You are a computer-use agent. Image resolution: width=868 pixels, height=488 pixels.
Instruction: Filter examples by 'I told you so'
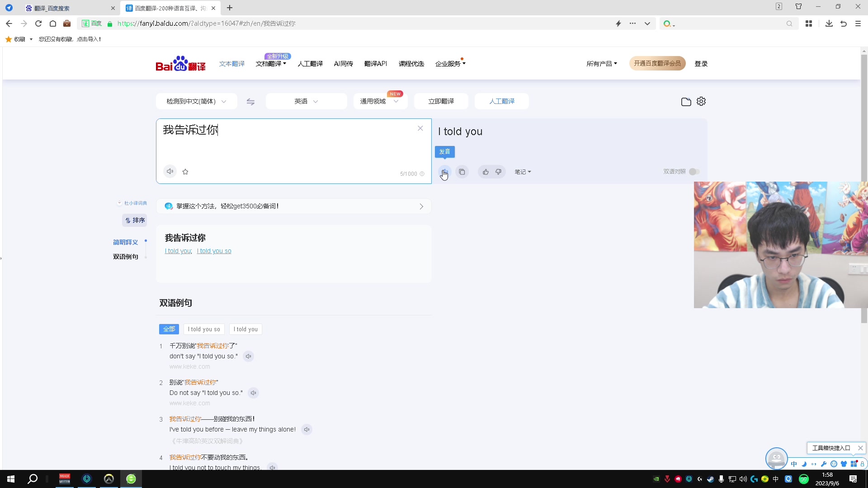pyautogui.click(x=204, y=329)
